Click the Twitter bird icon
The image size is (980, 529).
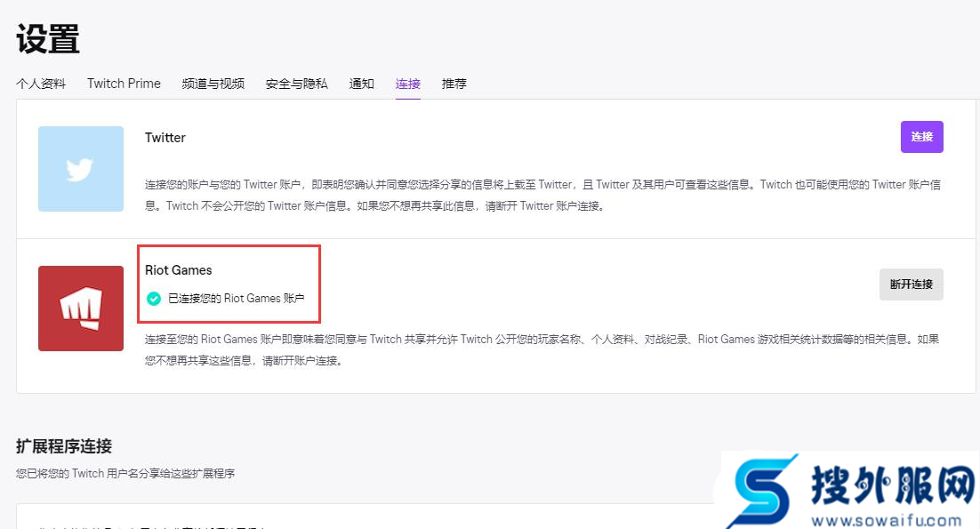point(80,169)
